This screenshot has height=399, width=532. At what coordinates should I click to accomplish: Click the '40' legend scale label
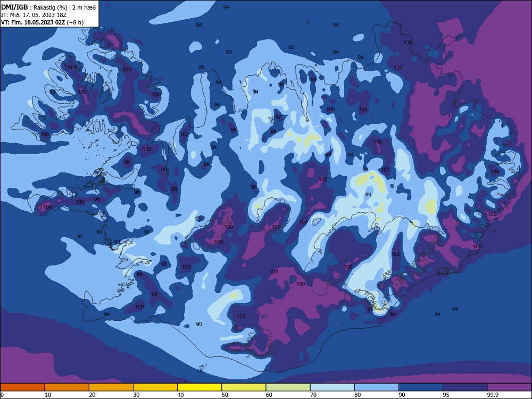[180, 395]
